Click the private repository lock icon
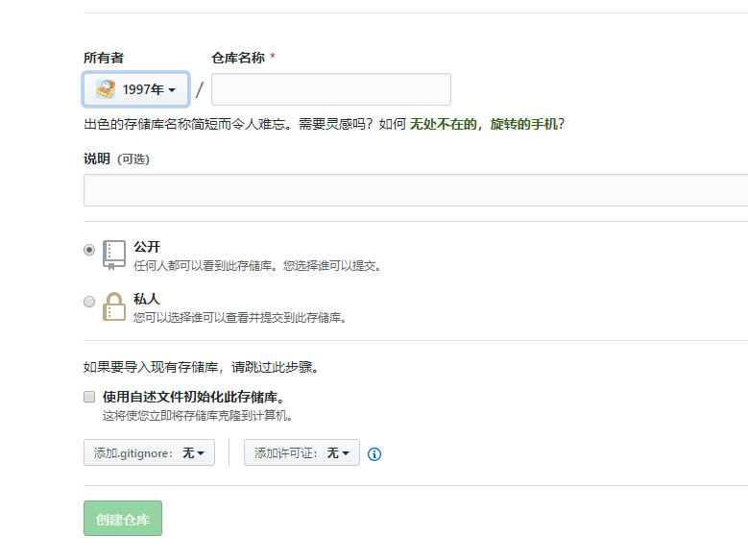Viewport: 748px width, 560px height. tap(114, 307)
